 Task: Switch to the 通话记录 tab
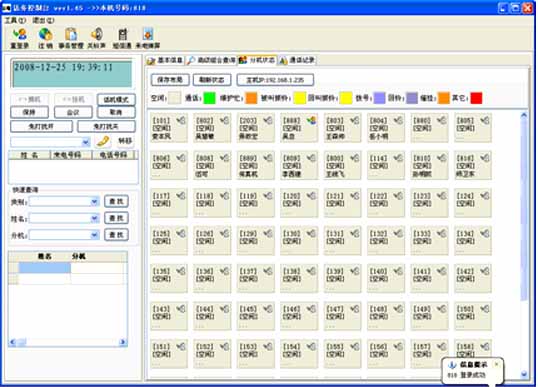tap(297, 60)
